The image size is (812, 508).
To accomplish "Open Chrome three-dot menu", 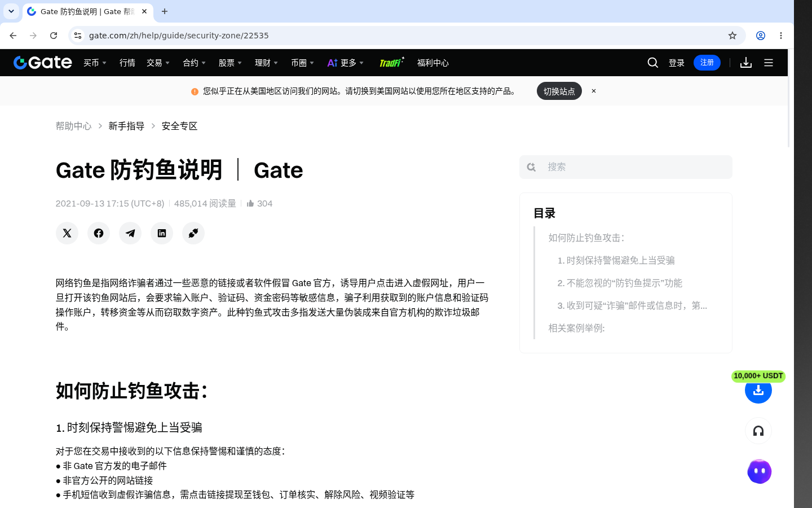I will (x=781, y=36).
